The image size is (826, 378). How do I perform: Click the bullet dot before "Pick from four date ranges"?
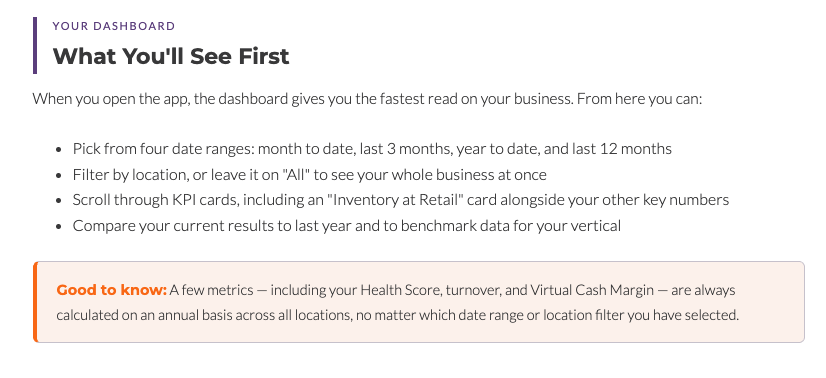pos(58,150)
